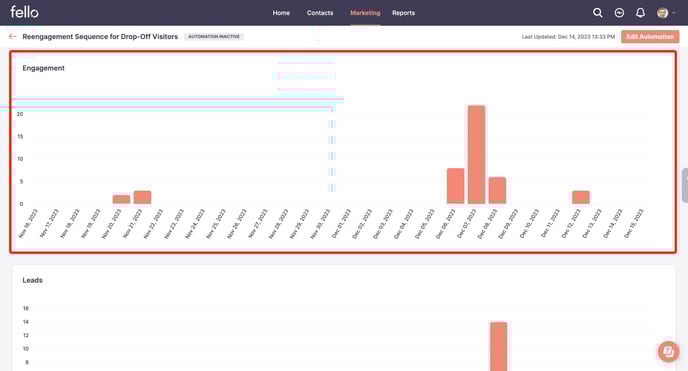Select the Dec 06 engagement bar
This screenshot has width=688, height=371.
tap(455, 186)
